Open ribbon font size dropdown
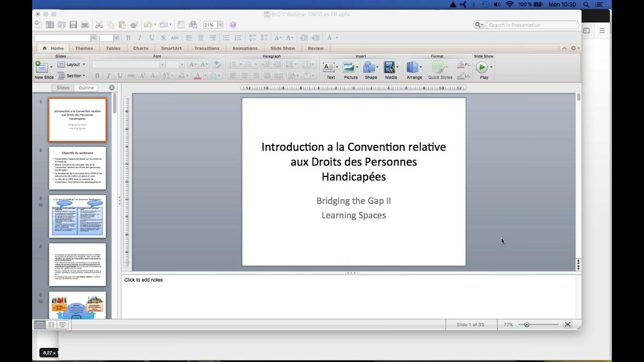The image size is (644, 362). click(182, 64)
